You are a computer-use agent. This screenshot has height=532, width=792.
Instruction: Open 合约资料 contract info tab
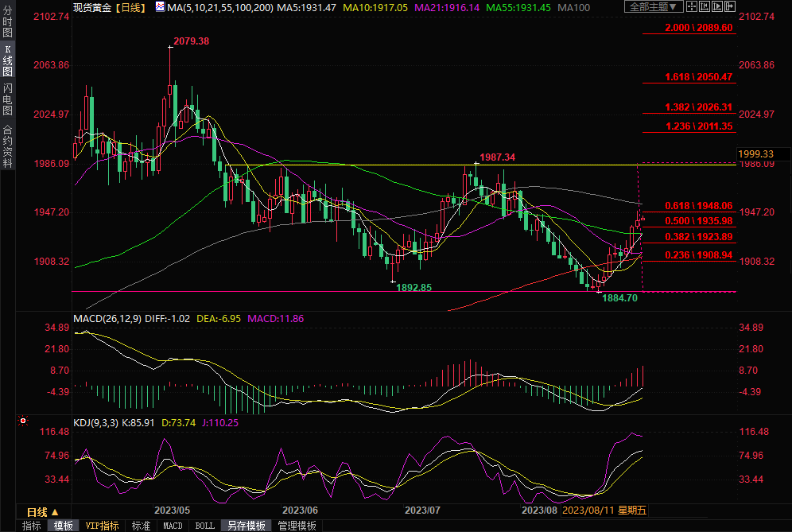click(7, 146)
